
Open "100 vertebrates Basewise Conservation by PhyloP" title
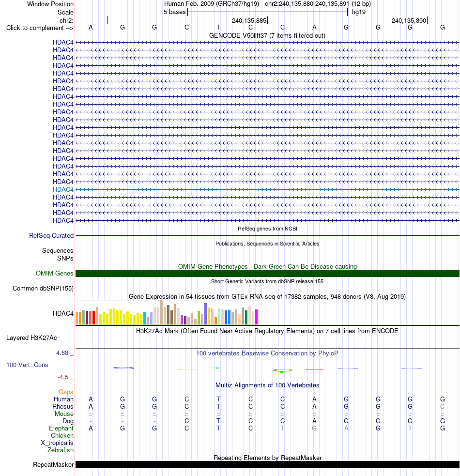click(x=267, y=353)
